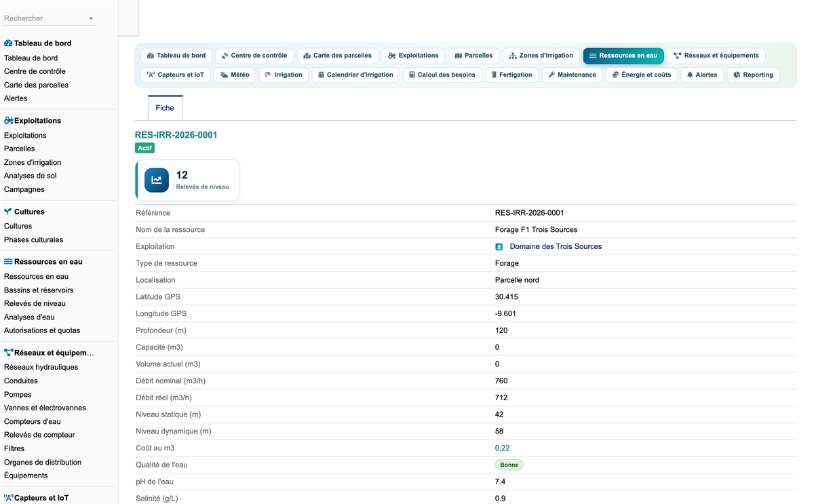Viewport: 814px width, 504px height.
Task: Open Exploitations navigation pill
Action: (413, 56)
